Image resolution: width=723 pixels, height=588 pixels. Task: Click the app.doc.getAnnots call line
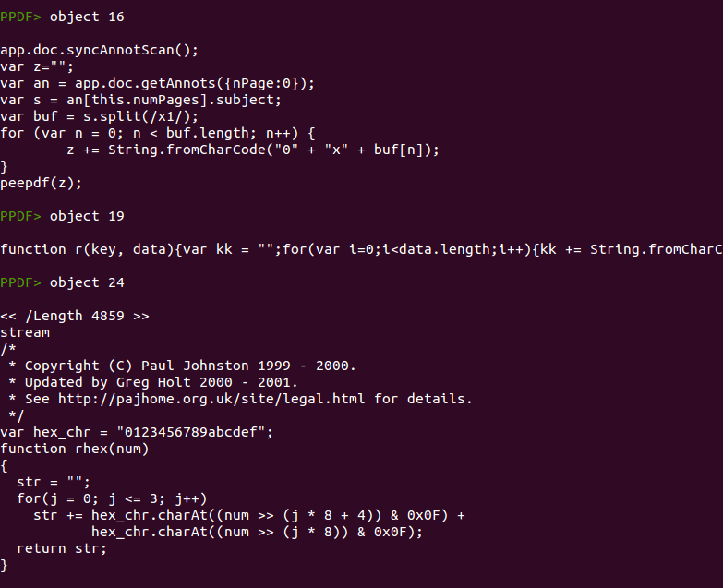point(157,83)
